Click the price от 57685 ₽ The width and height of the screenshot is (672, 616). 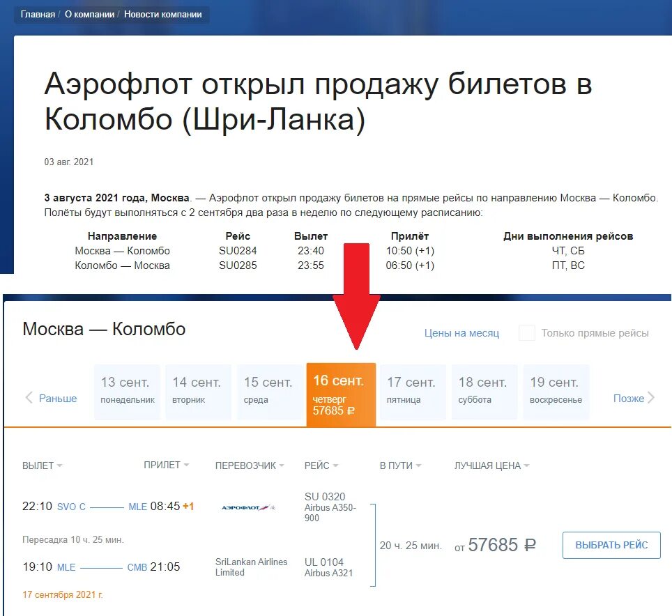point(495,545)
